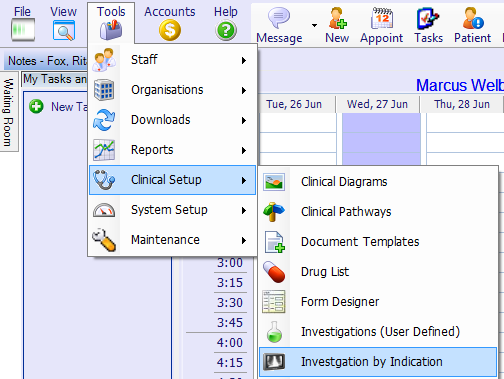The width and height of the screenshot is (504, 379).
Task: Click the Appoint calendar icon
Action: 382,18
